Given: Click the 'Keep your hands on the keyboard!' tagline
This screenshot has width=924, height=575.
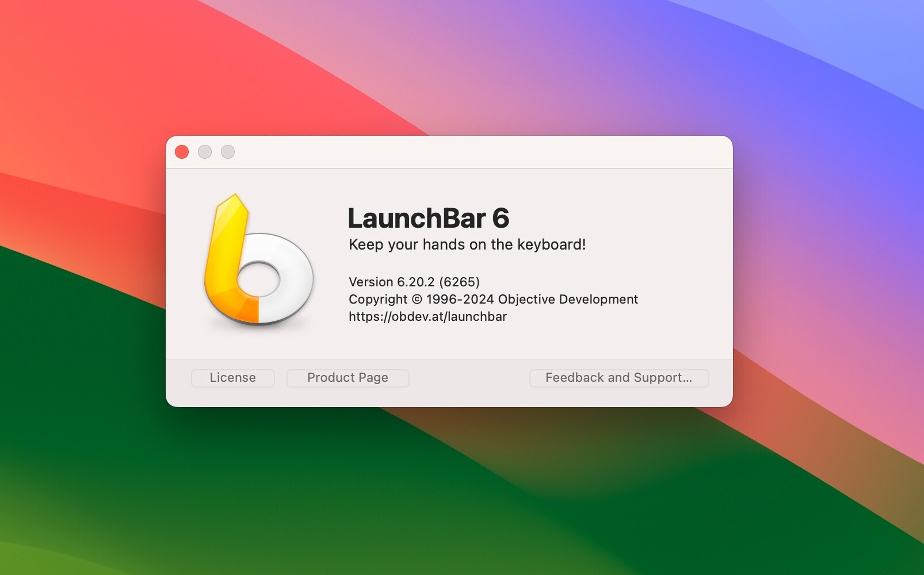Looking at the screenshot, I should coord(467,244).
